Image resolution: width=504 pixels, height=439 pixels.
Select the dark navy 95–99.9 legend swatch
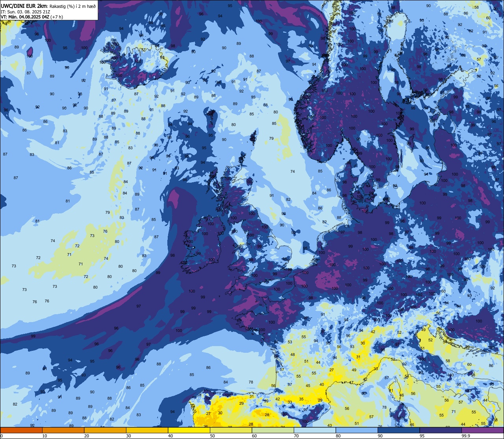click(x=441, y=430)
